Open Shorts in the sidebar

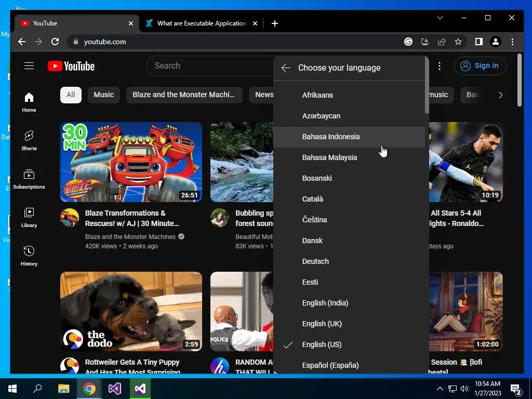[x=29, y=140]
